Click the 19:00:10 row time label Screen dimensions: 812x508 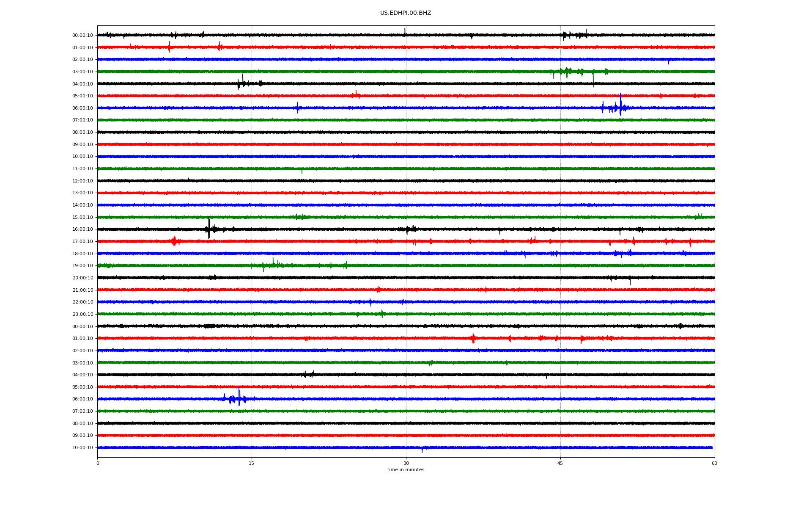82,266
